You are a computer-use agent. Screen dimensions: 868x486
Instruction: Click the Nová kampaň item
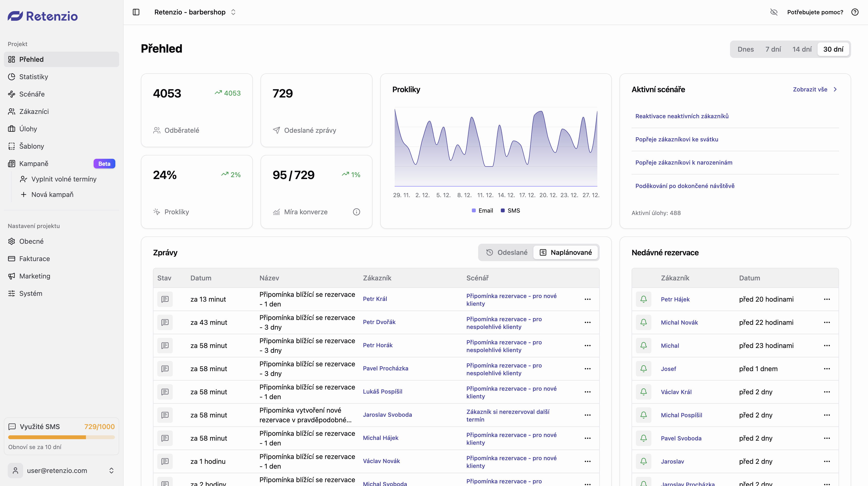(x=52, y=194)
